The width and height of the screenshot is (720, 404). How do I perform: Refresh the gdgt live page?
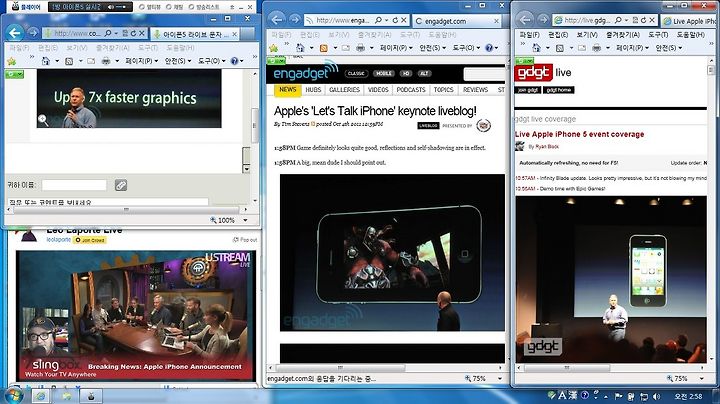tap(643, 20)
